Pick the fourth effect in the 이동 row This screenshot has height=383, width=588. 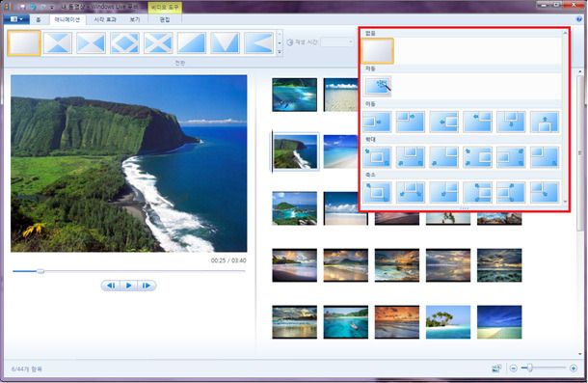pos(477,122)
